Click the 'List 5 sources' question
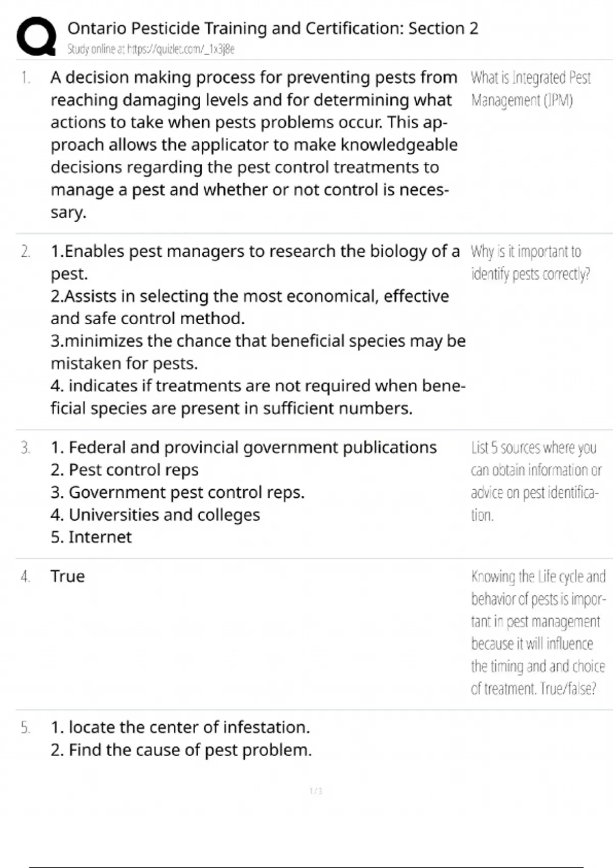Screen dimensions: 613x868 (x=535, y=481)
